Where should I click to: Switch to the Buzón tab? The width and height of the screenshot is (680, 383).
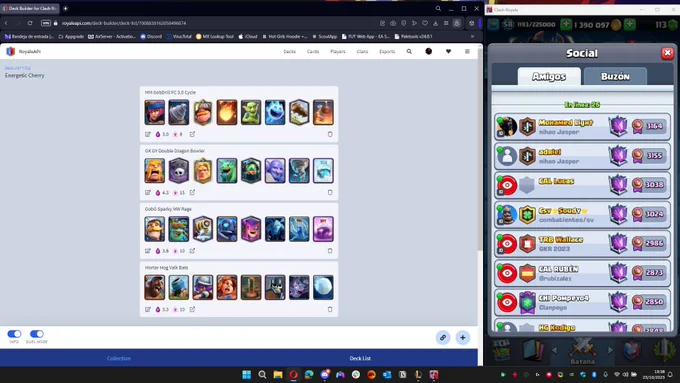point(615,76)
